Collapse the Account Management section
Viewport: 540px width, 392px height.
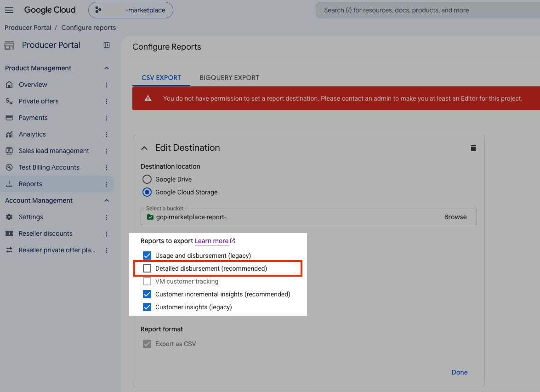click(x=107, y=200)
